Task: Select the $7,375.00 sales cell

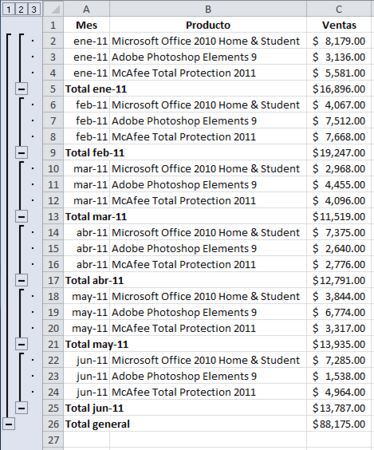Action: click(339, 233)
